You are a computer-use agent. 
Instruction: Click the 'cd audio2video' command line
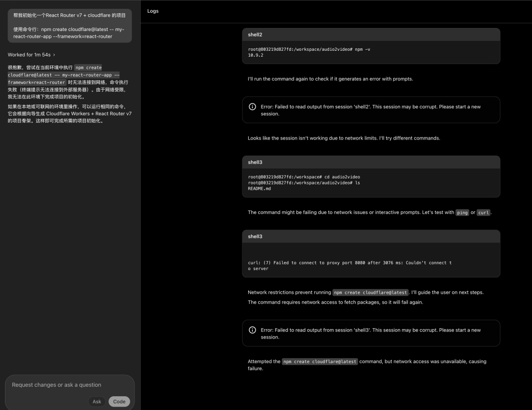(303, 177)
